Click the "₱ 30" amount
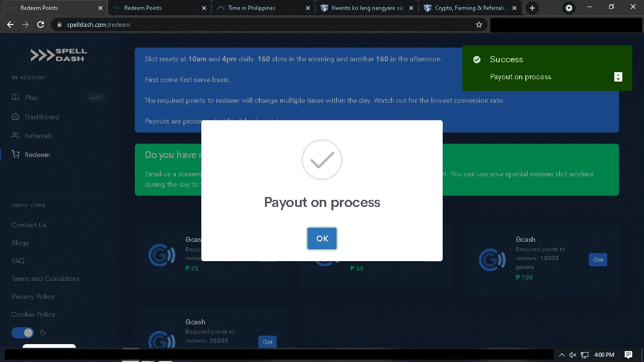The width and height of the screenshot is (644, 362). [x=357, y=268]
